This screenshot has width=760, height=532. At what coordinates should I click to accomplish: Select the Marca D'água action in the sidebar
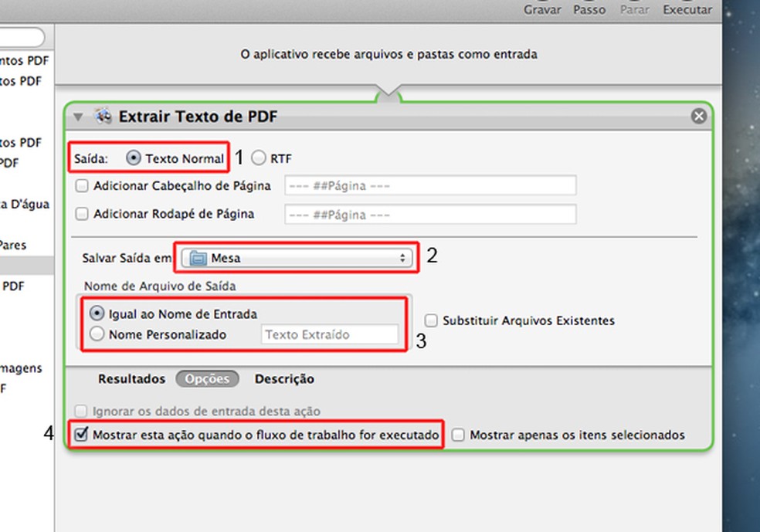pos(23,205)
